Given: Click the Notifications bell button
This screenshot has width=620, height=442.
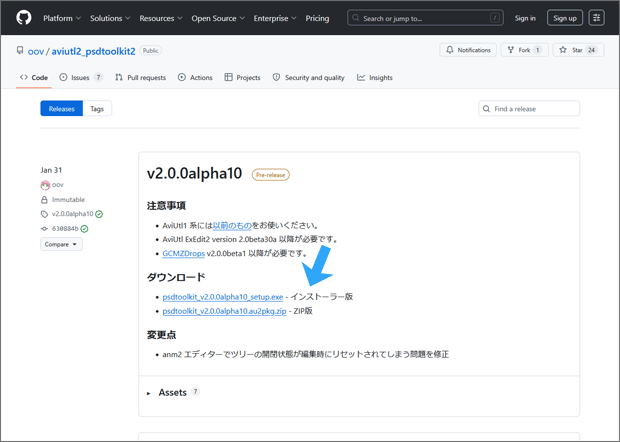Looking at the screenshot, I should coord(468,50).
